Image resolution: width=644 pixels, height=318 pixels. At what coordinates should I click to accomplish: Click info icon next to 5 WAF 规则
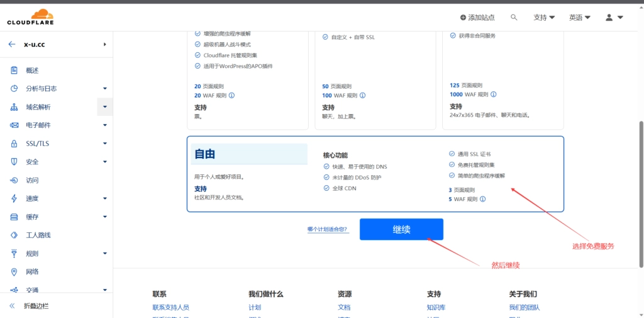point(482,199)
